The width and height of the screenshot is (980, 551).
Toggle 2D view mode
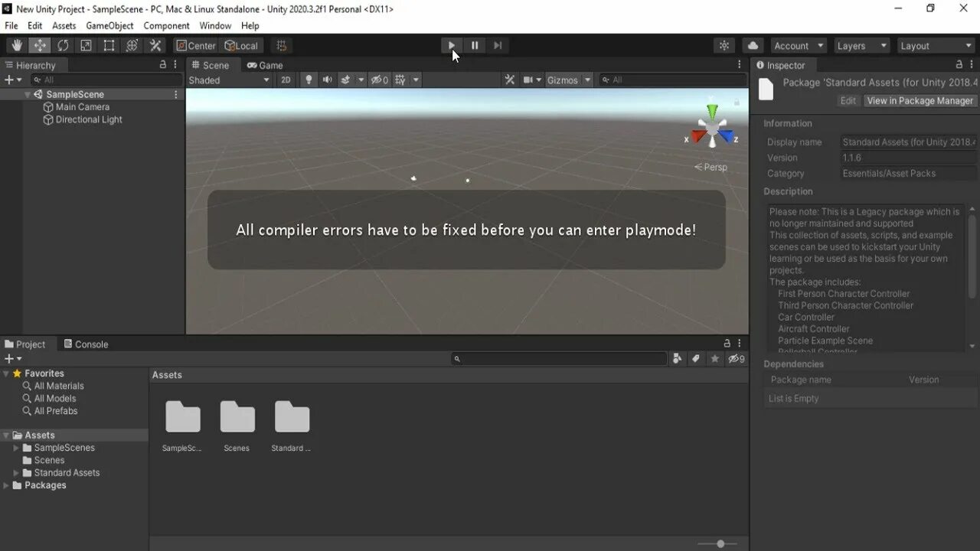point(286,80)
